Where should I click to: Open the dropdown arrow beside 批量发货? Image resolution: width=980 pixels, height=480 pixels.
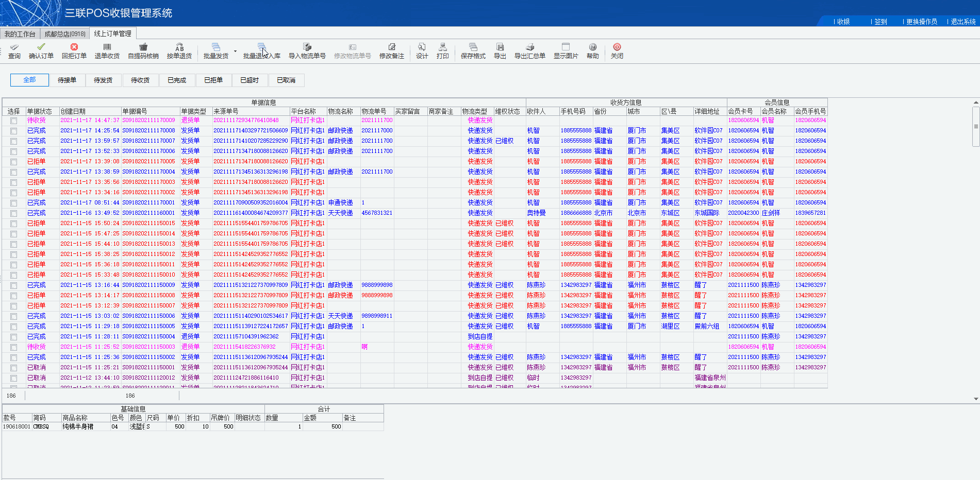pyautogui.click(x=235, y=51)
